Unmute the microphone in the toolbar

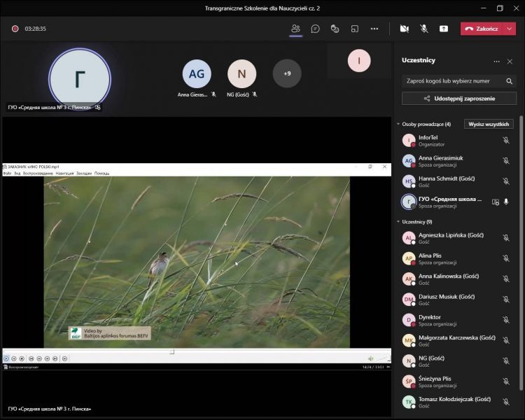point(424,29)
